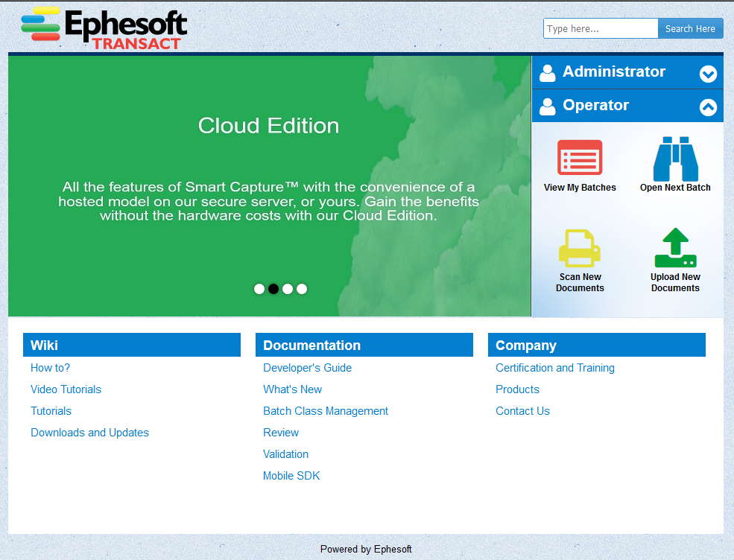Click the Open Next Batch binoculars icon
734x560 pixels.
675,159
